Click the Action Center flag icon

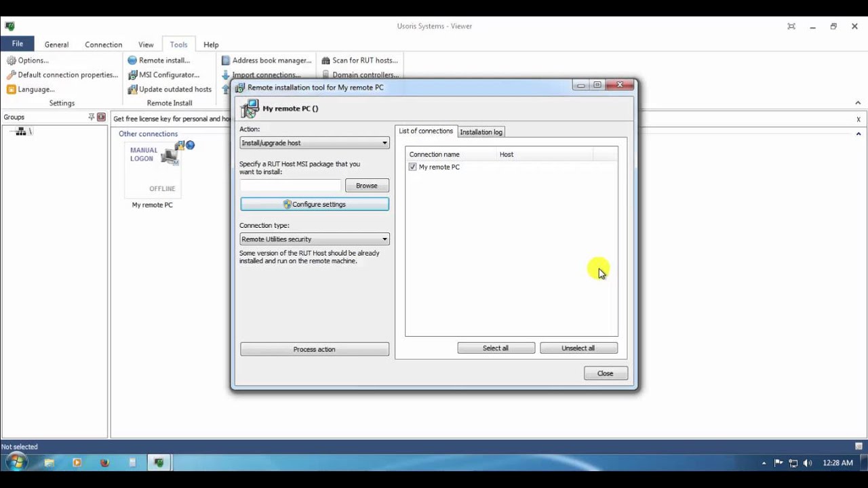778,463
